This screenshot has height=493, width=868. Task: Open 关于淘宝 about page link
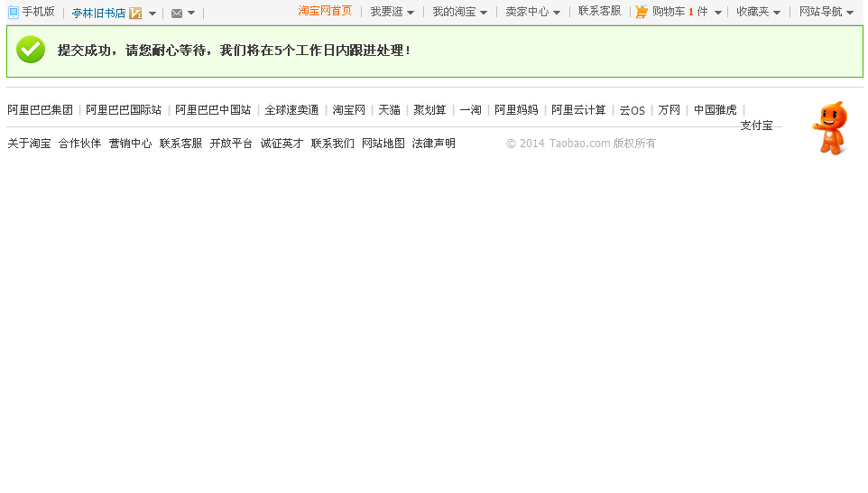coord(29,144)
